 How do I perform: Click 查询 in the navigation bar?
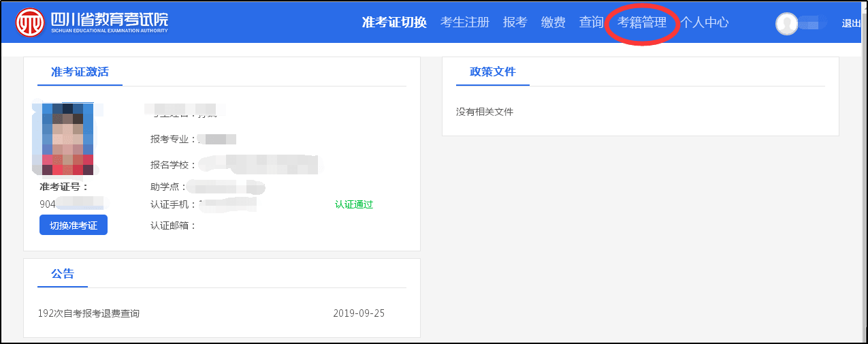(591, 22)
